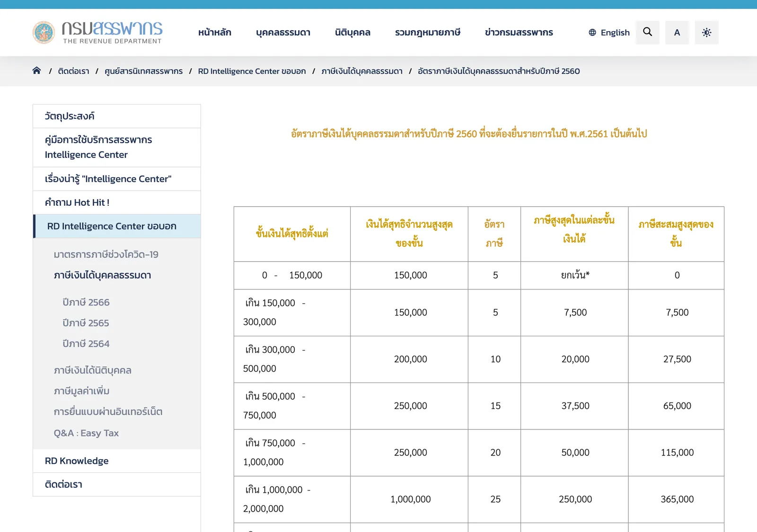Click the home icon in breadcrumb
The image size is (757, 532).
point(37,70)
